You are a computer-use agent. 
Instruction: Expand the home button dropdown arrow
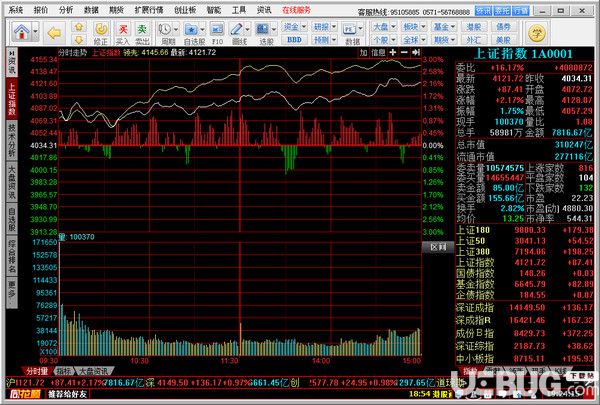[35, 32]
